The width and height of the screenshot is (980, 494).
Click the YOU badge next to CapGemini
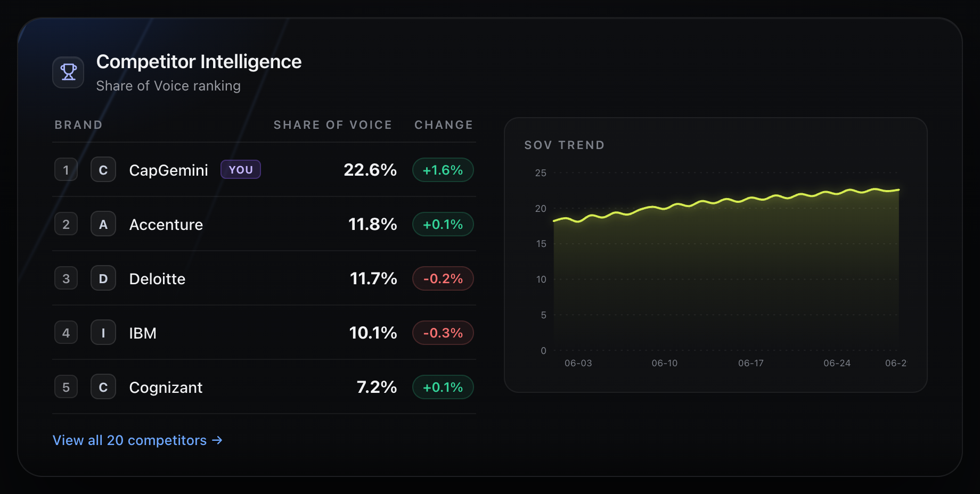pyautogui.click(x=241, y=170)
